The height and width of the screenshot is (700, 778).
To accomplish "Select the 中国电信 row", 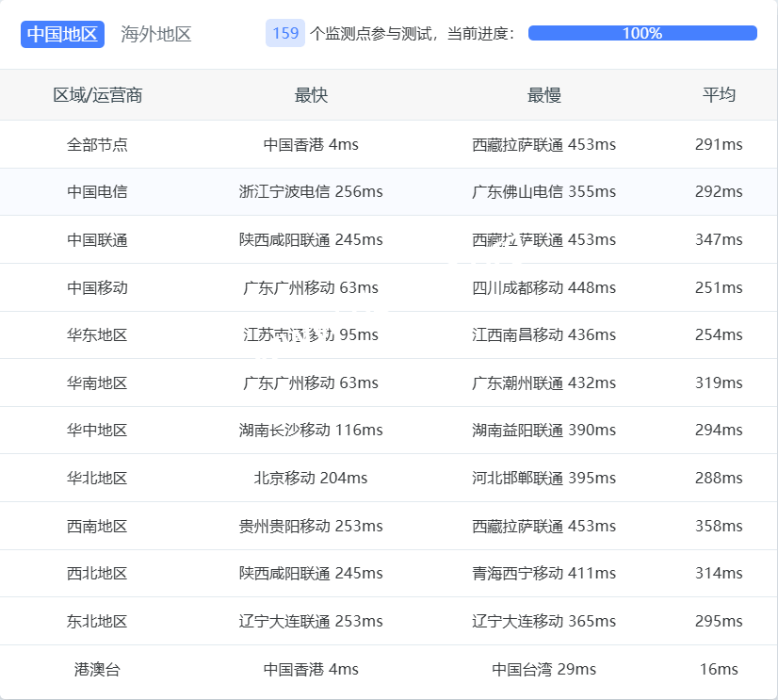I will 98,192.
